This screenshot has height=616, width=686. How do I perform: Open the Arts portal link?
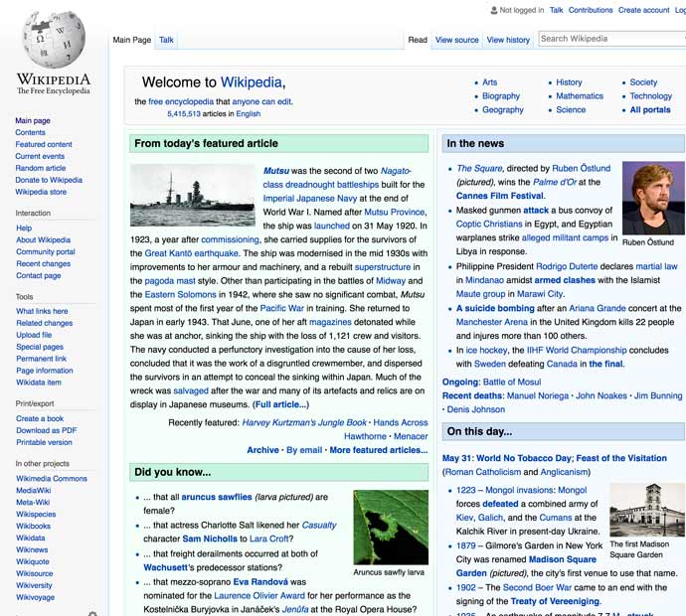[489, 82]
